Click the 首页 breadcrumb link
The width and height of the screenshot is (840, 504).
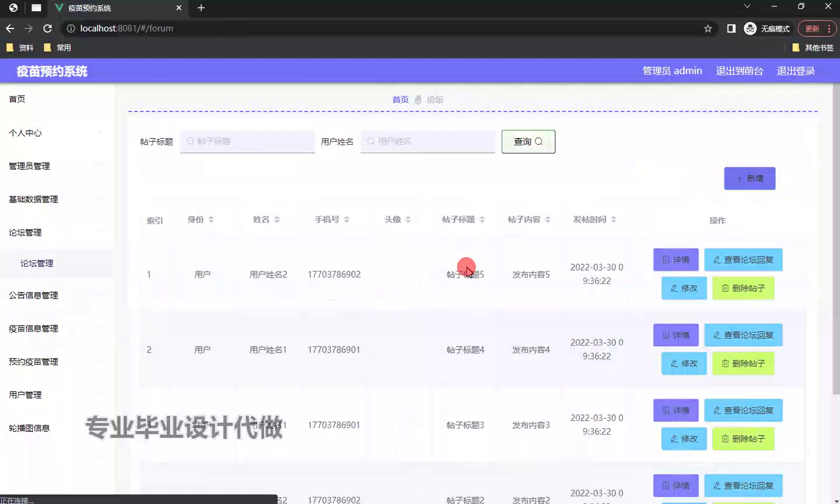pyautogui.click(x=400, y=100)
